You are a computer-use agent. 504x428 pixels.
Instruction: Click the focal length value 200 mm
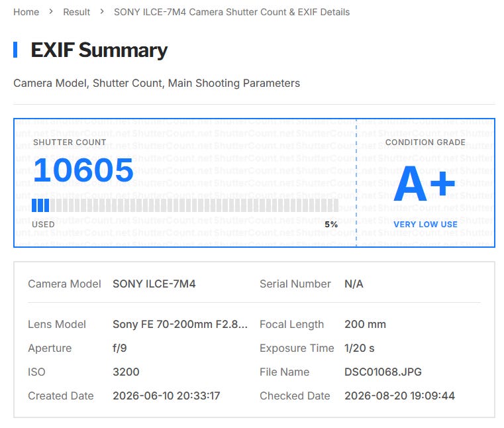click(365, 324)
